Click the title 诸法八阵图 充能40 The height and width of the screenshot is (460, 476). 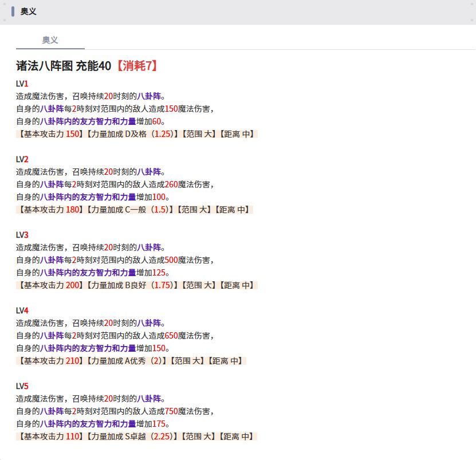(64, 65)
